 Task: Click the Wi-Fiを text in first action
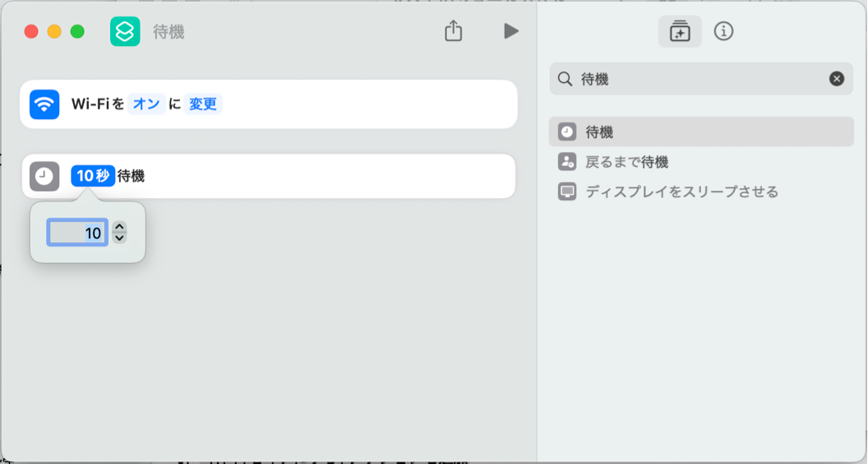(98, 104)
